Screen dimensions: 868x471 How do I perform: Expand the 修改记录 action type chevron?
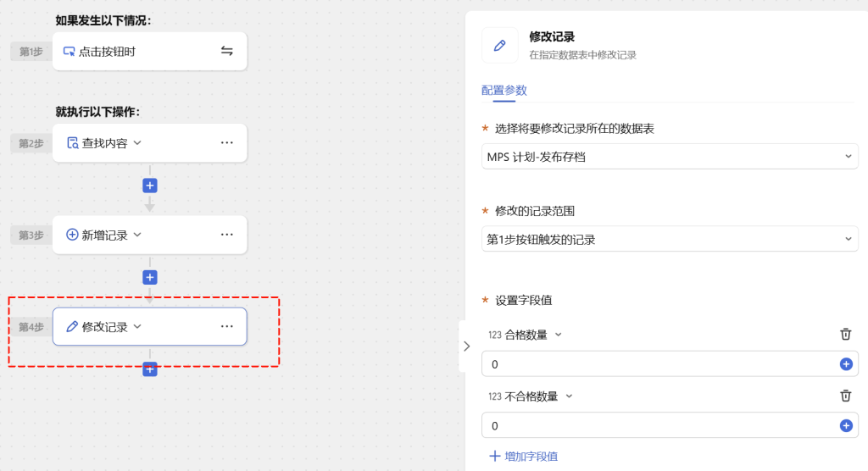point(137,326)
